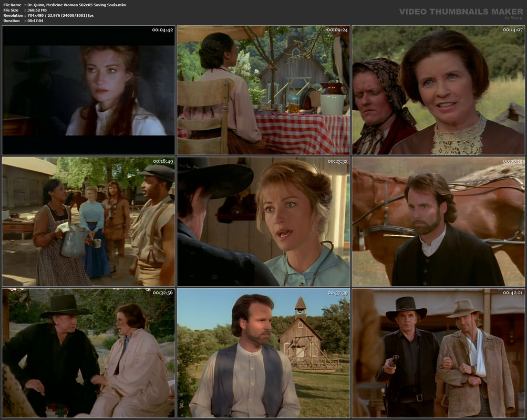Select the thumbnail timestamped 00:28:14

(438, 222)
